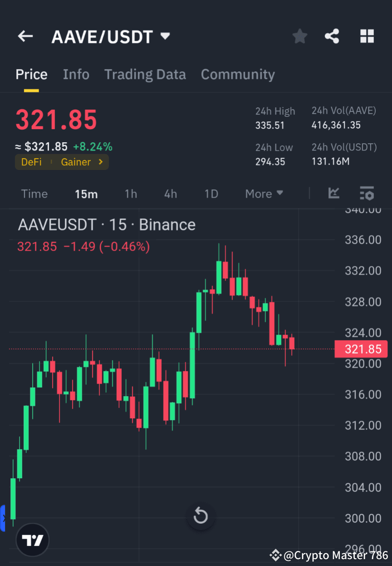Open the share options icon
This screenshot has height=566, width=392.
332,36
